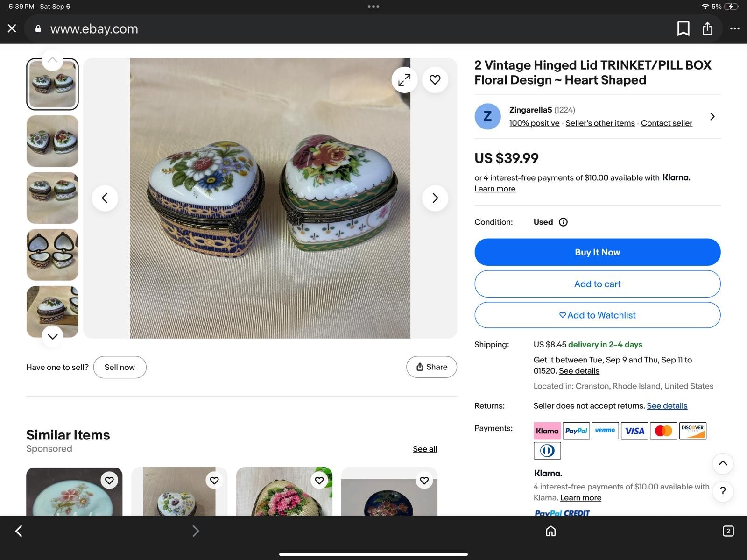Expand the product image to fullscreen
The width and height of the screenshot is (747, 560).
pyautogui.click(x=404, y=80)
